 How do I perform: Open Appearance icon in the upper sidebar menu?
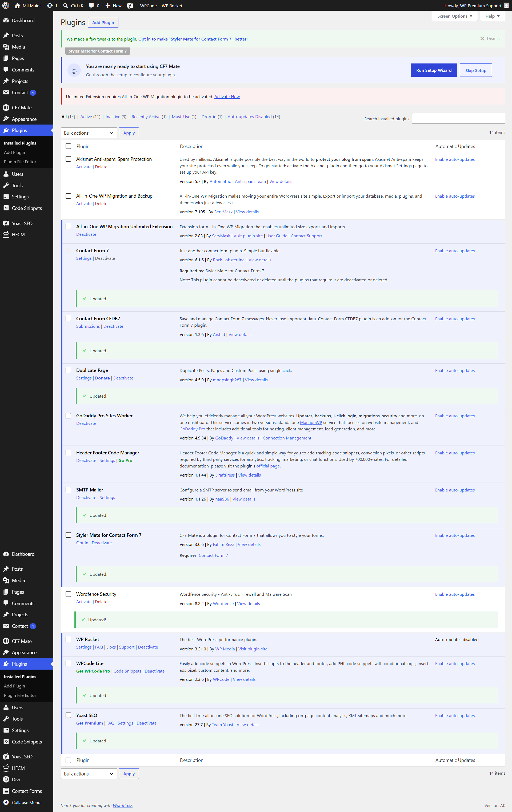coord(6,119)
